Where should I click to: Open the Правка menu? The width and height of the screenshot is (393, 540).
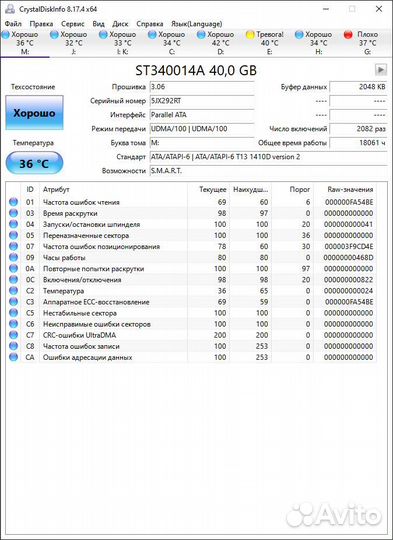pos(41,24)
